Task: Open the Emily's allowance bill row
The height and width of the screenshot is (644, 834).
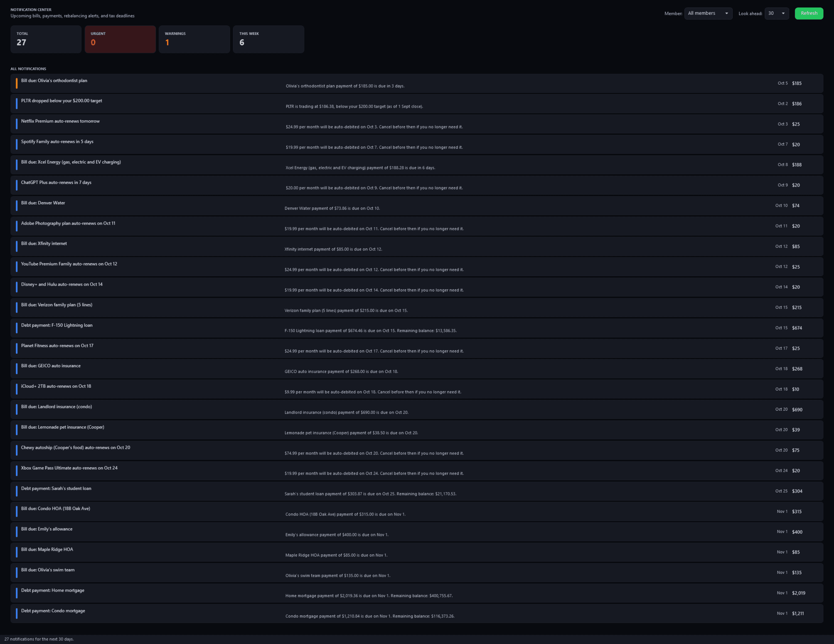Action: tap(417, 532)
